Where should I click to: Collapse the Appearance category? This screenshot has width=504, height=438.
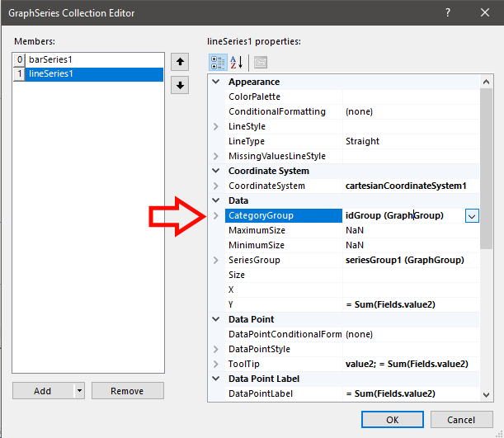[x=217, y=82]
